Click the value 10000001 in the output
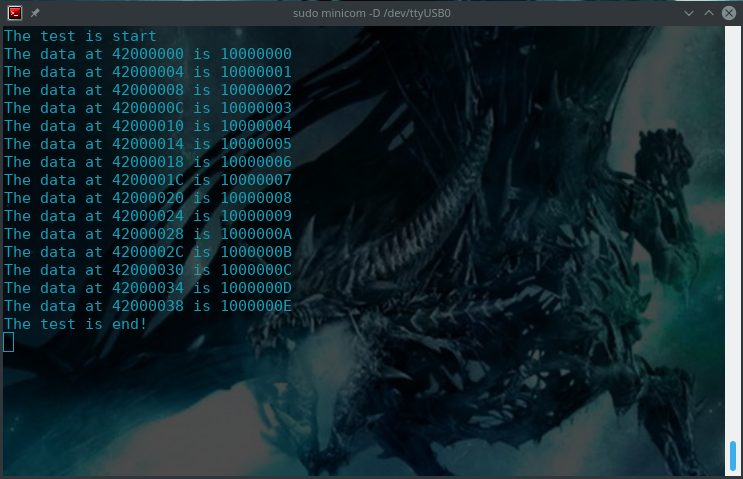The image size is (743, 479). (x=255, y=72)
